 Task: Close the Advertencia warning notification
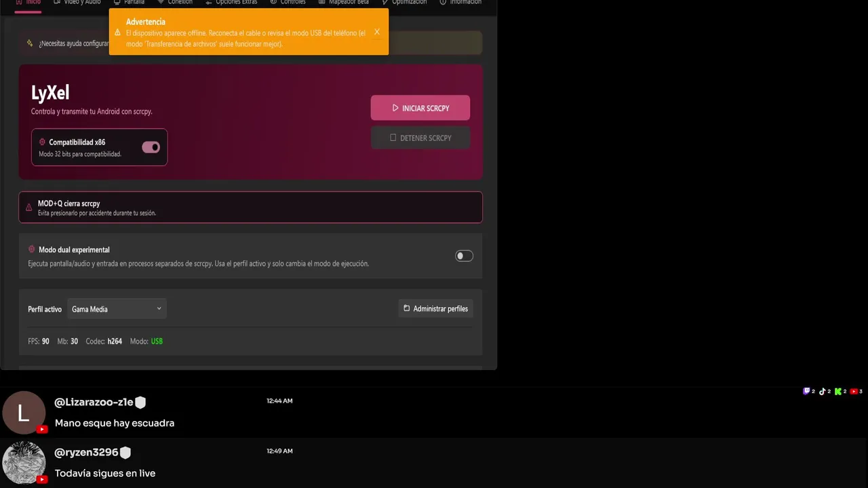[377, 32]
